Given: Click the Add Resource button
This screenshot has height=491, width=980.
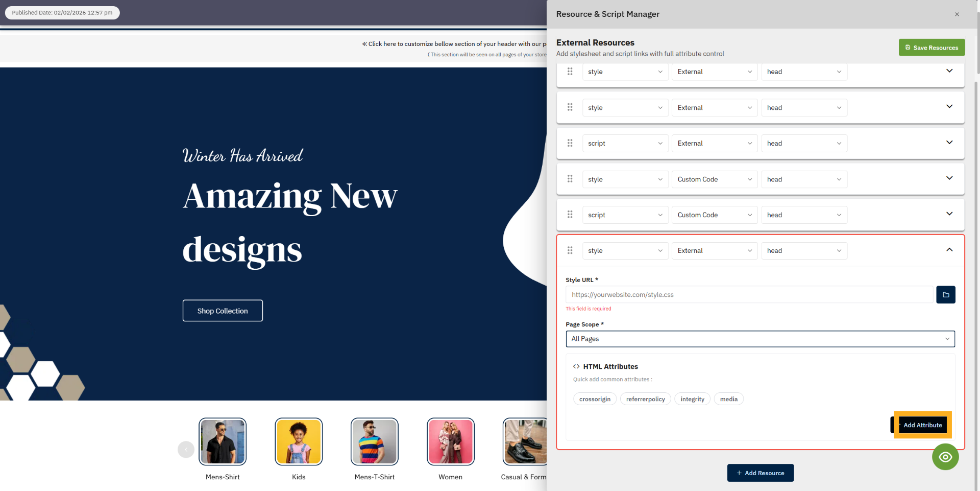Looking at the screenshot, I should (x=760, y=473).
